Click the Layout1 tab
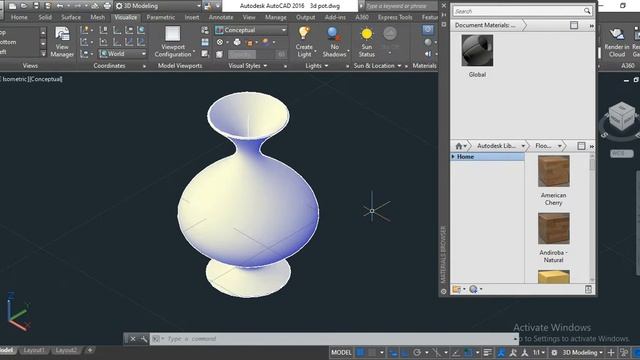Screen dimensions: 640x360 click(34, 350)
